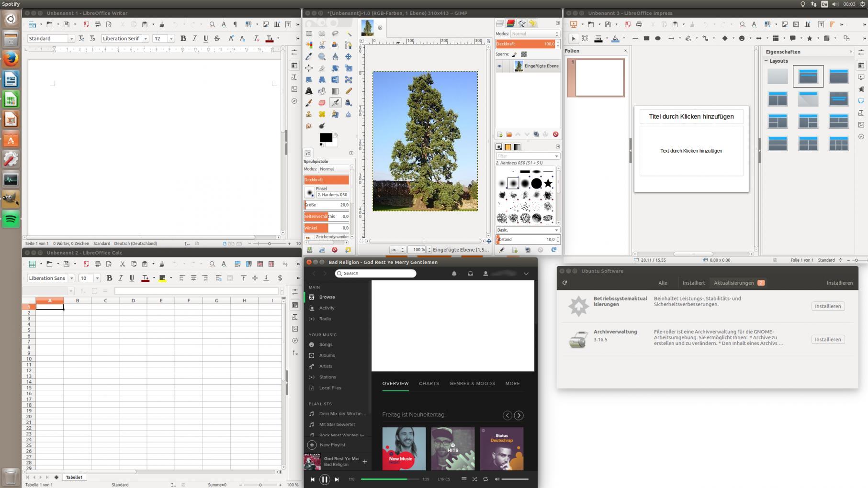
Task: Toggle shuffle in Spotify
Action: 474,479
